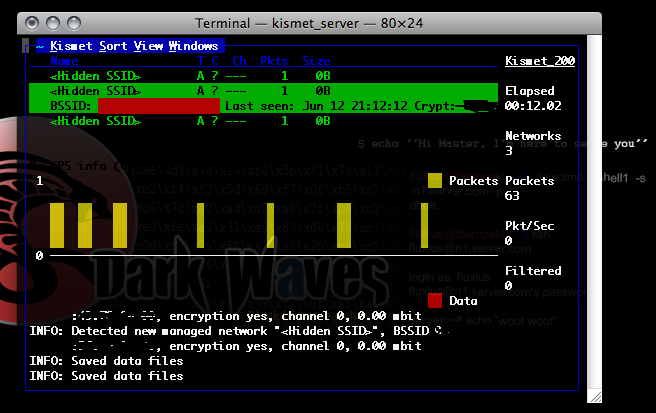Click the Size column header

(316, 61)
